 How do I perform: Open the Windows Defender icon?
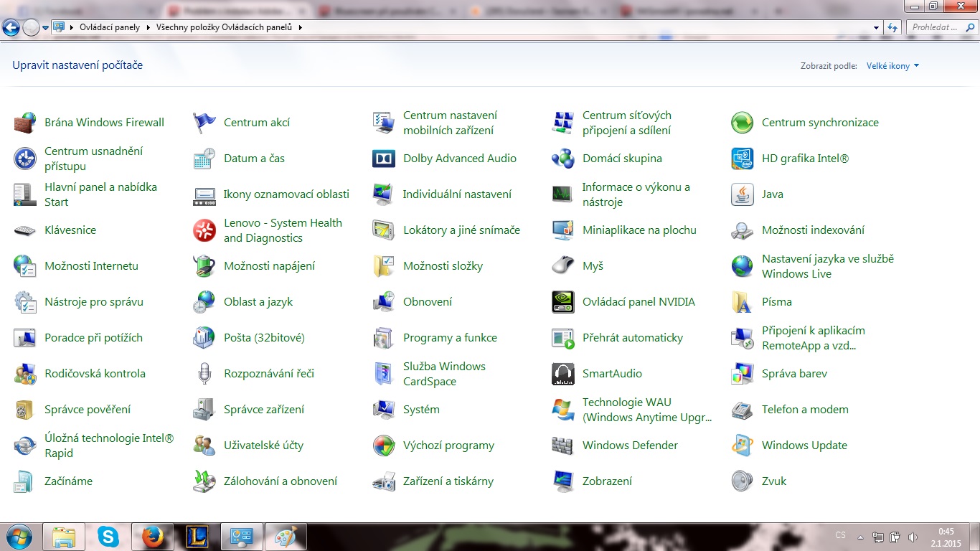point(562,446)
